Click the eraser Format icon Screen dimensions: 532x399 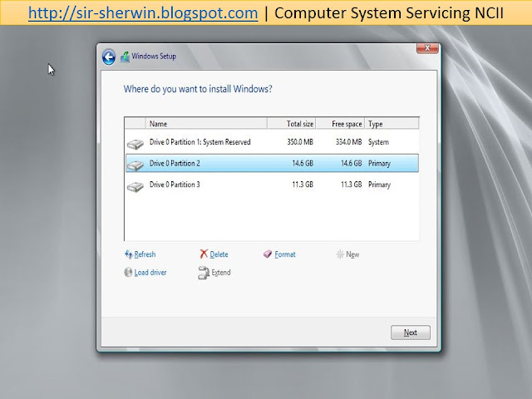pos(268,254)
